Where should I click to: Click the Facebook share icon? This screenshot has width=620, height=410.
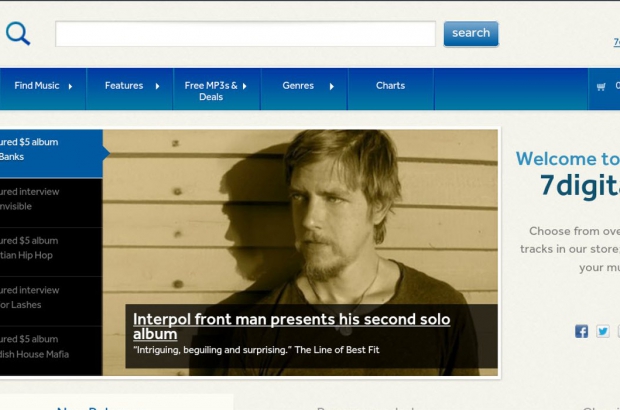[x=581, y=331]
